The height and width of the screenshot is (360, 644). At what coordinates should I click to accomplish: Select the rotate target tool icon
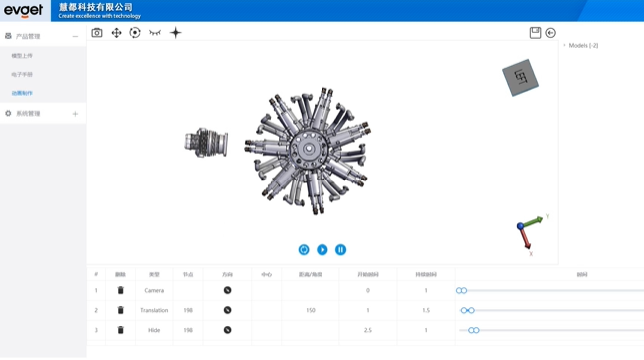tap(135, 32)
